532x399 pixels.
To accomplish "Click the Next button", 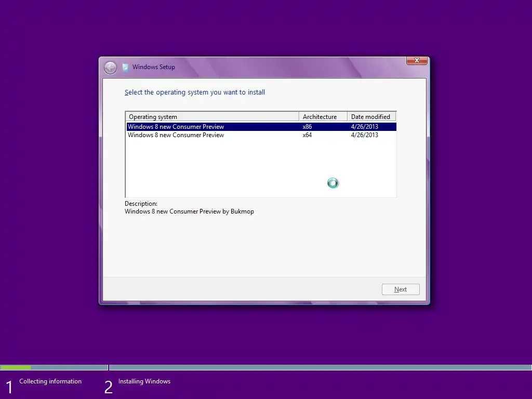I will point(401,289).
